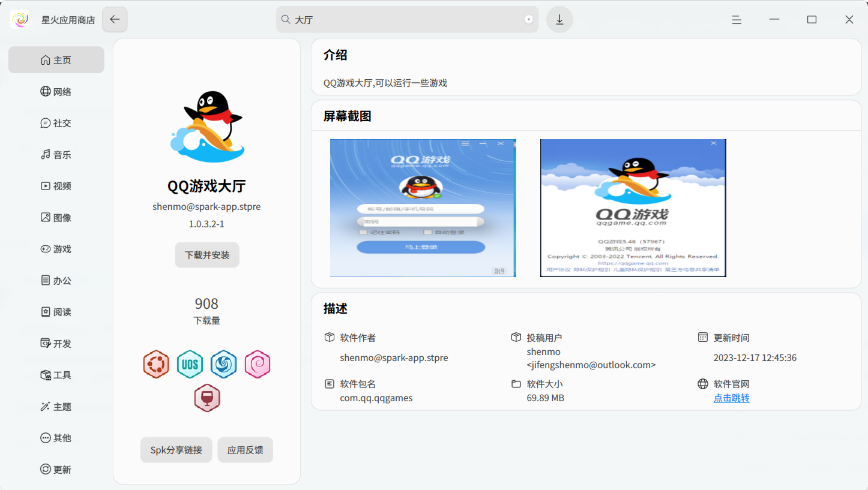This screenshot has width=868, height=490.
Task: Open the 办公 office category
Action: pos(56,281)
